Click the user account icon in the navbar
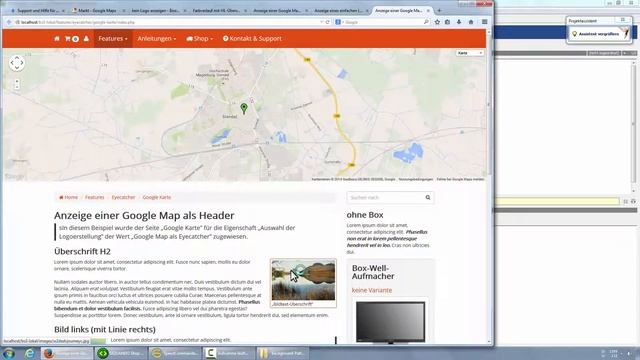 86,38
